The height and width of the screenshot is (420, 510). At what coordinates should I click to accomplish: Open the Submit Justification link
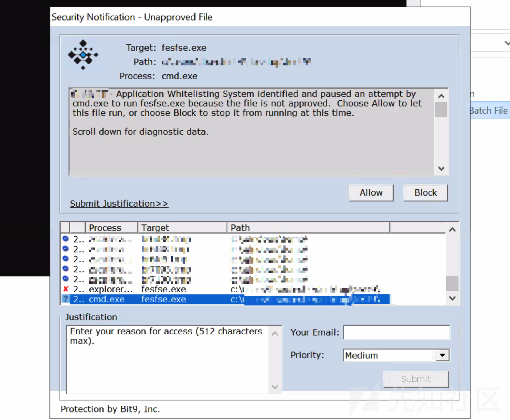coord(119,204)
